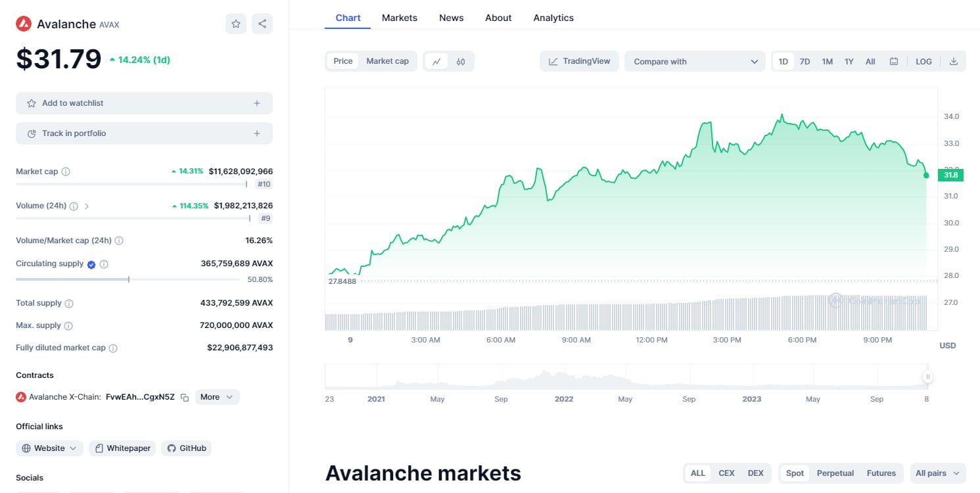
Task: Click Market cap info icon
Action: point(66,172)
